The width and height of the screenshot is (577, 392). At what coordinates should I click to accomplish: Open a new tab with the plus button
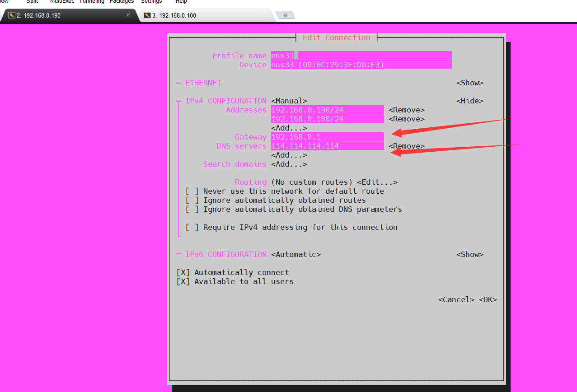(285, 15)
